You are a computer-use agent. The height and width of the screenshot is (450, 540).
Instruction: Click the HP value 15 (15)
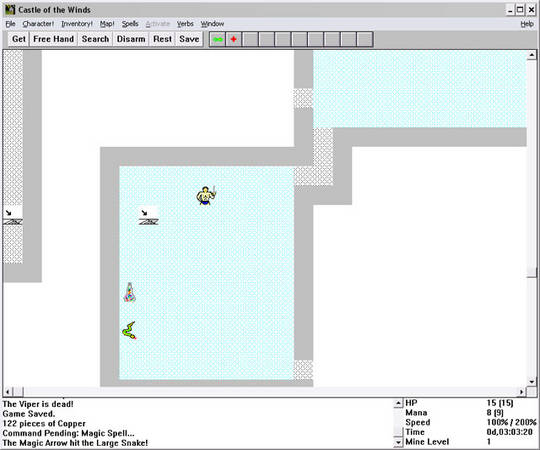[500, 403]
